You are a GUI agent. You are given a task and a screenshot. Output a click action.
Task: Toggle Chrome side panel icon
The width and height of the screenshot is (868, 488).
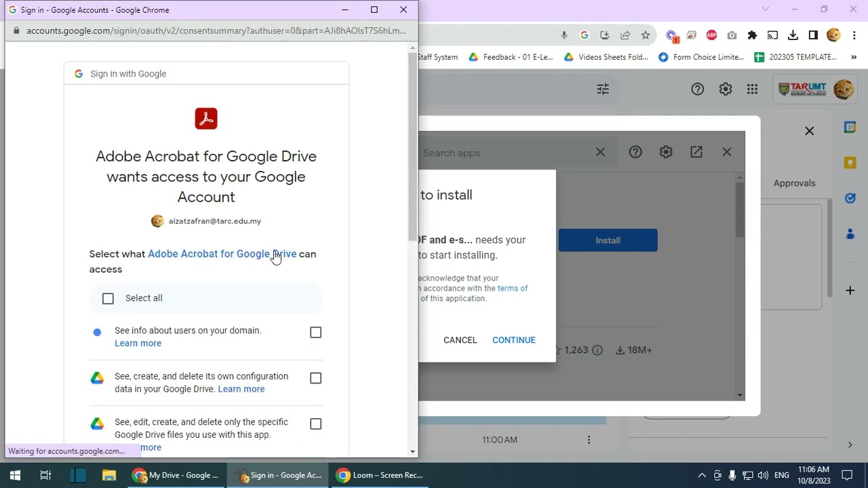click(x=813, y=35)
